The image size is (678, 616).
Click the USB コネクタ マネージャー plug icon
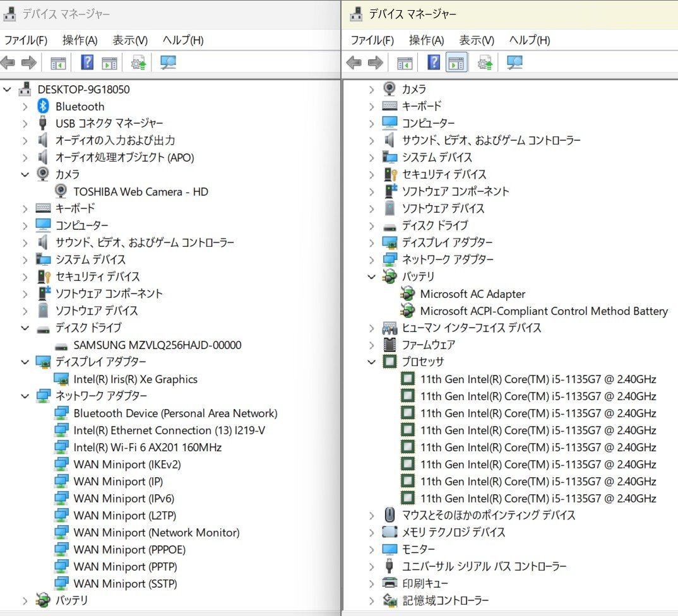[x=43, y=124]
